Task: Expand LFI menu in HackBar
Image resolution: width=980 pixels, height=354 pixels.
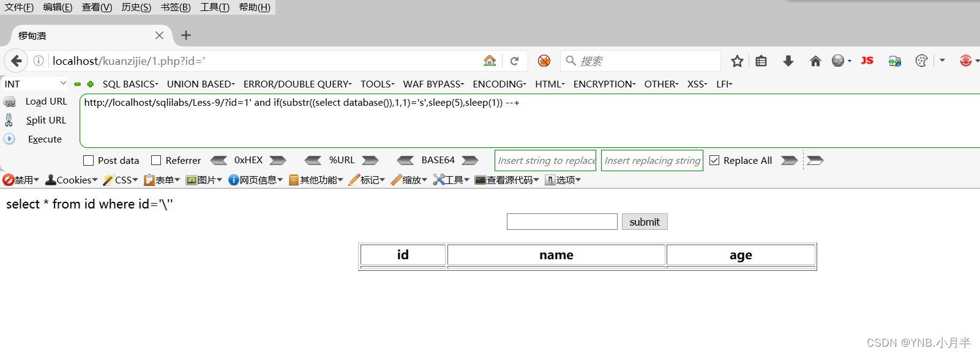Action: (724, 84)
